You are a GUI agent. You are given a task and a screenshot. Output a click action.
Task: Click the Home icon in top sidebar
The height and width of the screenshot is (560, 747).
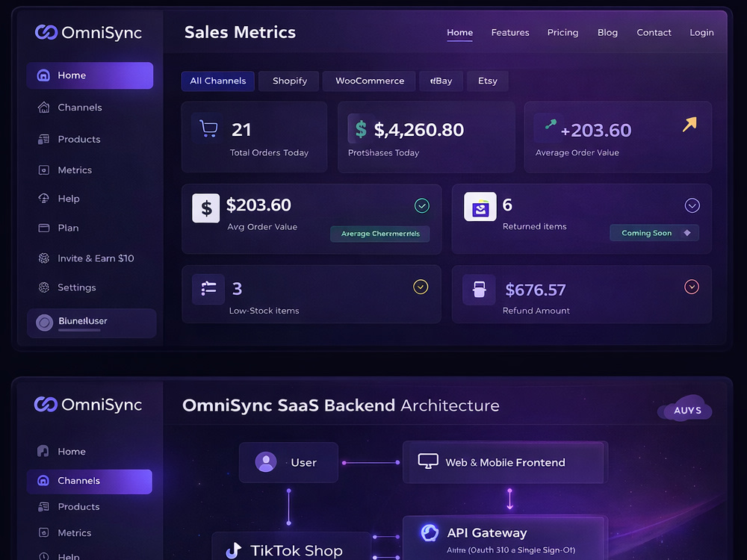coord(44,75)
